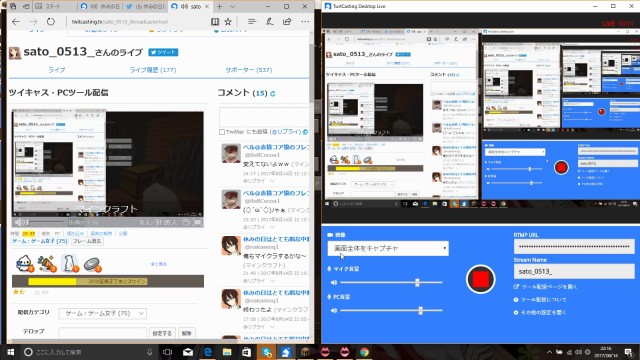Click the first ghost gift item icon
Image resolution: width=640 pixels, height=360 pixels.
pyautogui.click(x=24, y=263)
